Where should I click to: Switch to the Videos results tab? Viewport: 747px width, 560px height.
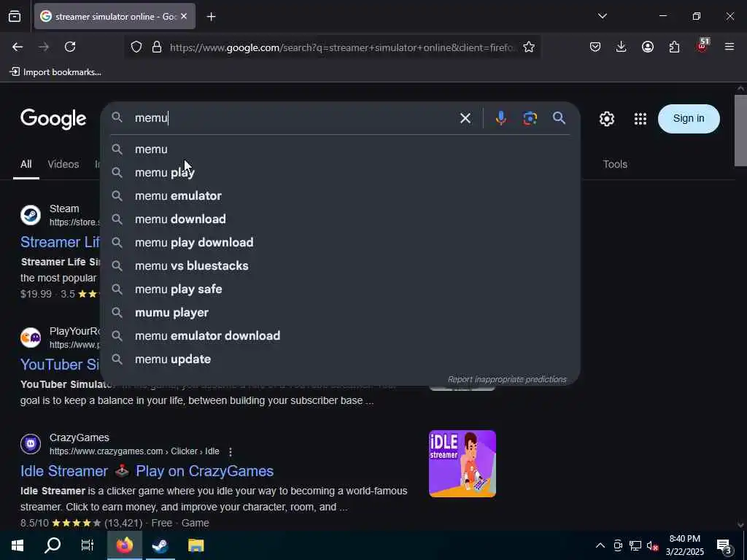[63, 164]
